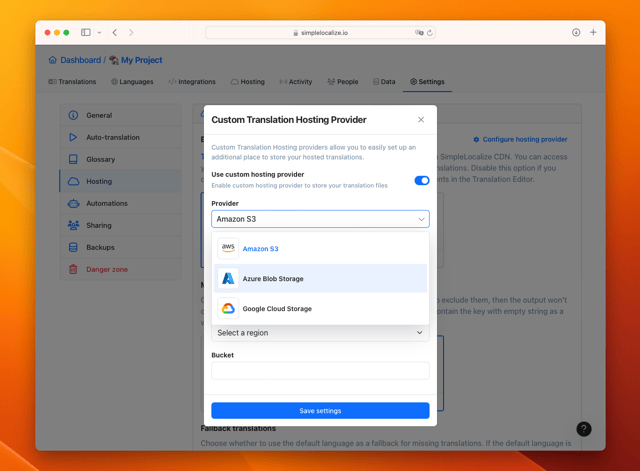Viewport: 640px width, 471px height.
Task: Click the Sharing people icon
Action: (73, 225)
